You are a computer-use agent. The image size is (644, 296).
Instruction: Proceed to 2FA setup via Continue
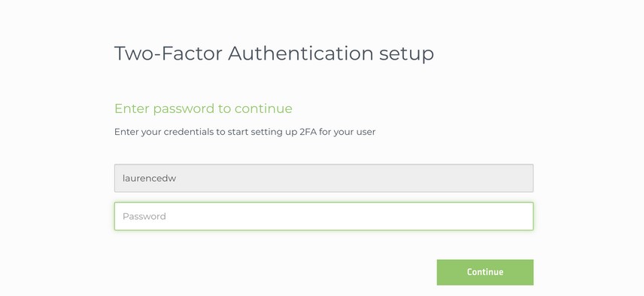pyautogui.click(x=485, y=272)
